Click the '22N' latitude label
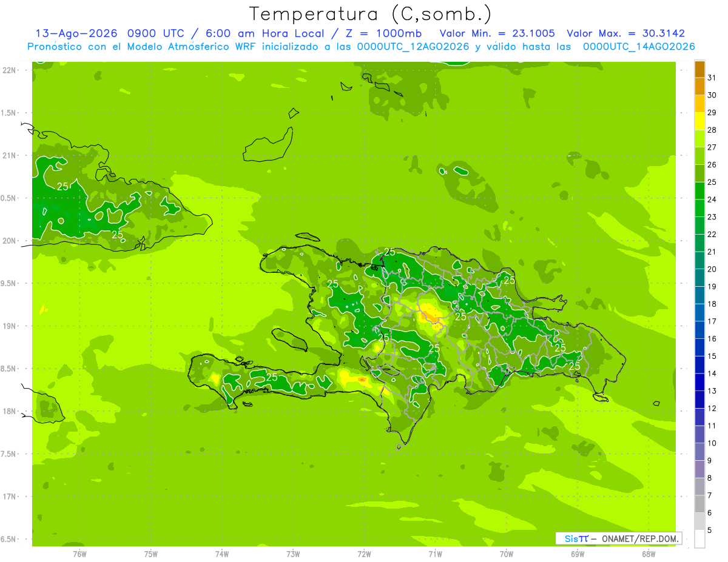Image resolution: width=728 pixels, height=562 pixels. coord(9,70)
